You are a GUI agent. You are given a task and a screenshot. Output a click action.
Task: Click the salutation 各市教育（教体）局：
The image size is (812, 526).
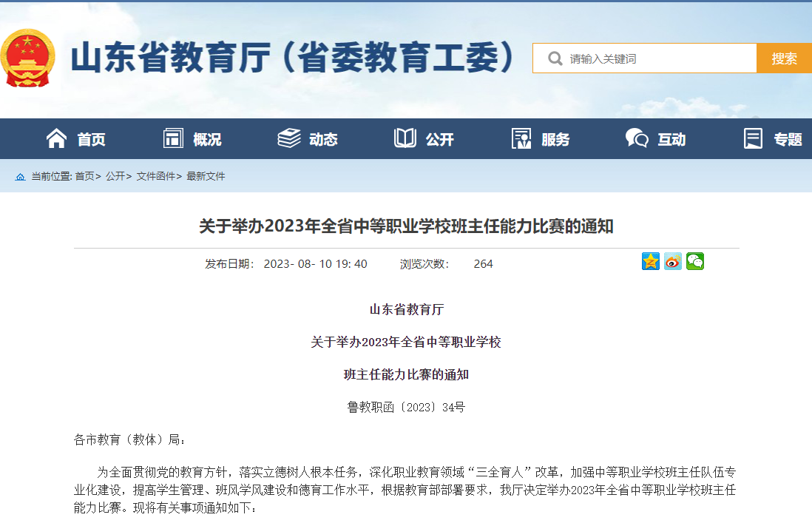[130, 440]
